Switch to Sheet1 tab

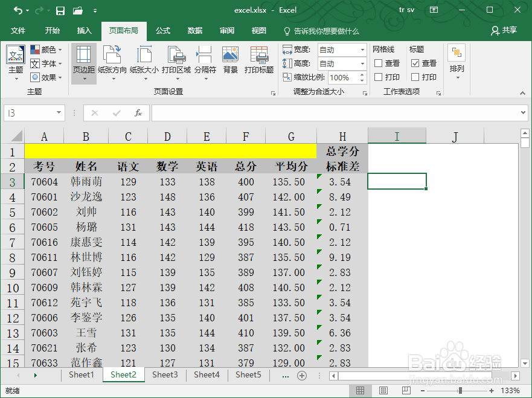coord(81,375)
